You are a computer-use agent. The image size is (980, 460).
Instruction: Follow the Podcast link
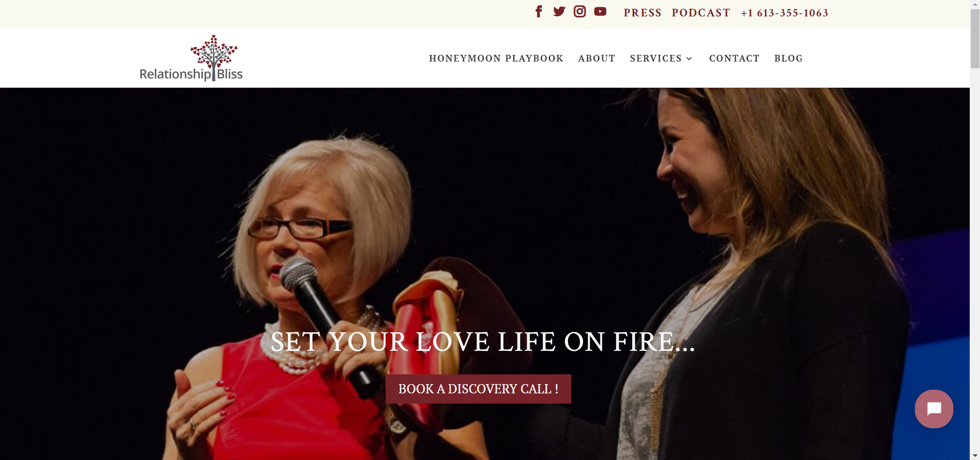tap(701, 13)
